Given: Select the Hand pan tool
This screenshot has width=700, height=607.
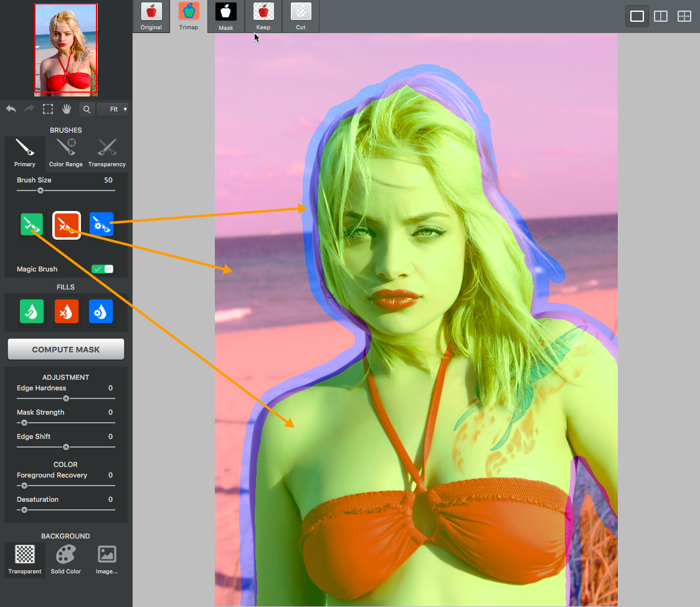Looking at the screenshot, I should coord(67,109).
